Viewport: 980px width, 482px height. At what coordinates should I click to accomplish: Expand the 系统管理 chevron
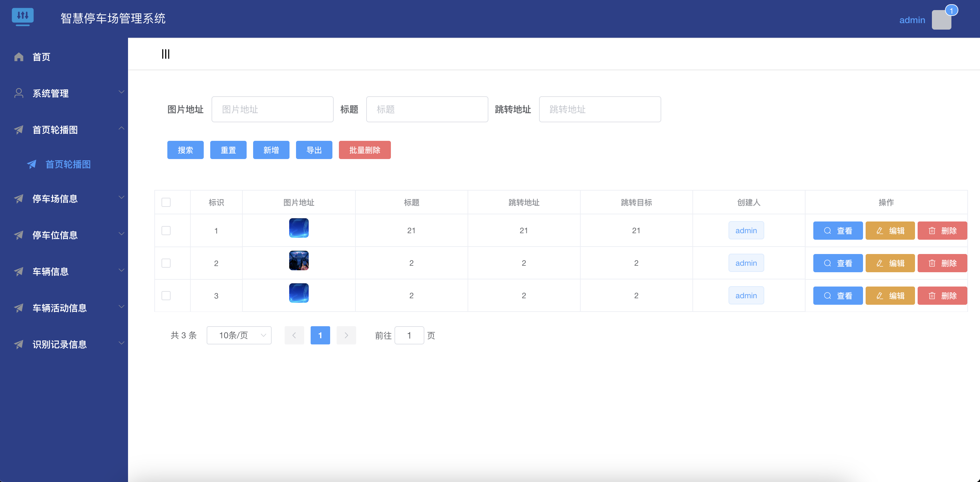pos(121,92)
